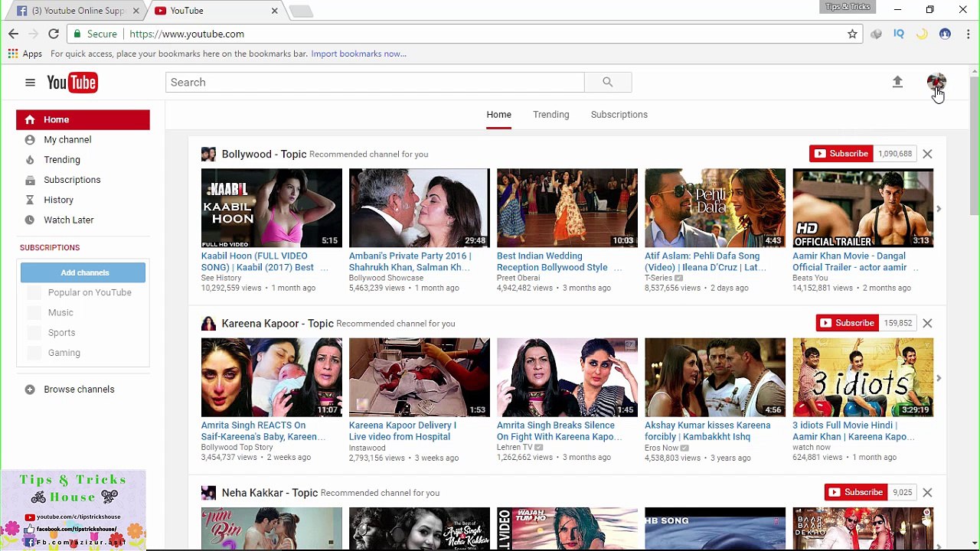Viewport: 980px width, 551px height.
Task: Click Import bookmarks now link
Action: (358, 54)
